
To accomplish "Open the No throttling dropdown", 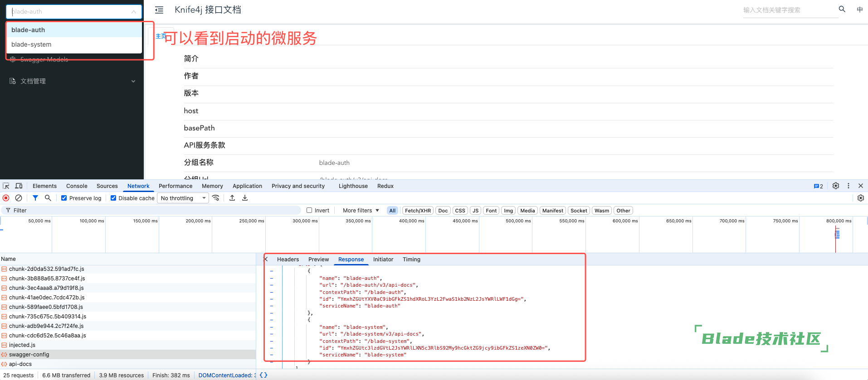I will pos(183,198).
